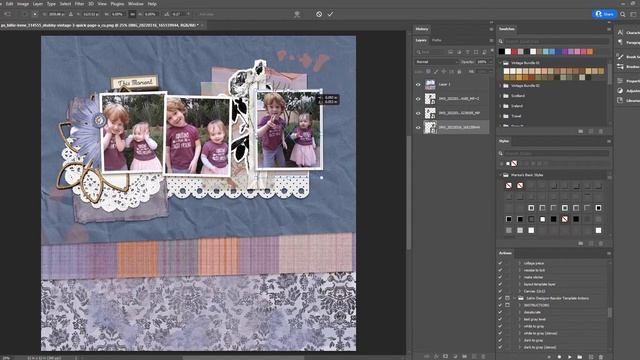Expand the second Vintage Bundle swatch folder

501,86
